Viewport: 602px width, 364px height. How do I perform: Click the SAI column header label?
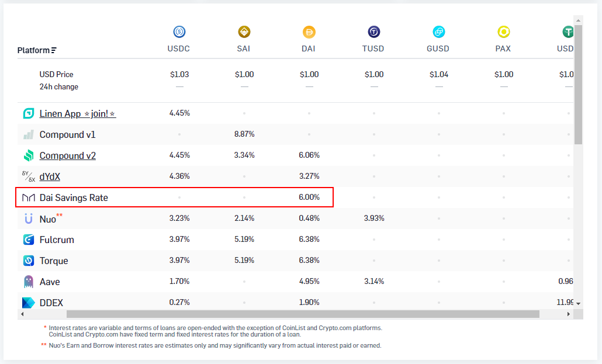243,48
